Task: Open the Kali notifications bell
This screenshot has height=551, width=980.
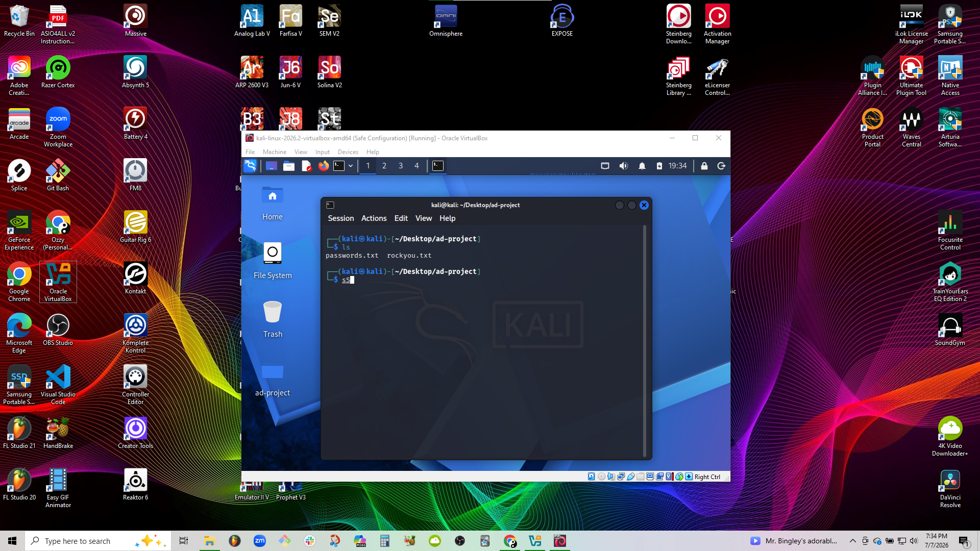Action: pos(642,166)
